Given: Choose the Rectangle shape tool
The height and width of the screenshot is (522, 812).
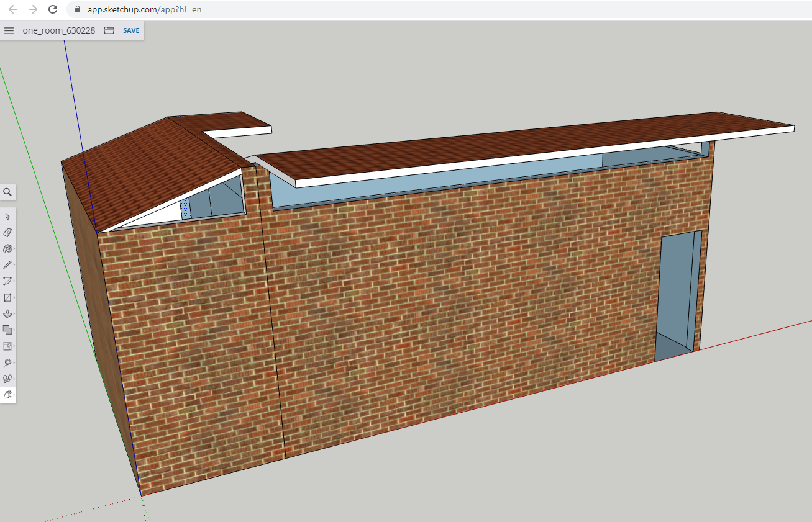Looking at the screenshot, I should pos(7,297).
